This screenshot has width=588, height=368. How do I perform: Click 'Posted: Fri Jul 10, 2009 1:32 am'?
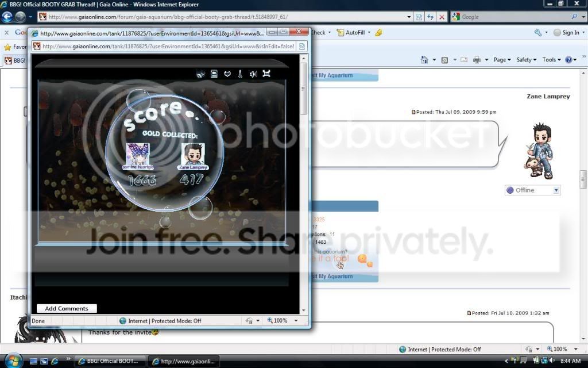point(510,313)
